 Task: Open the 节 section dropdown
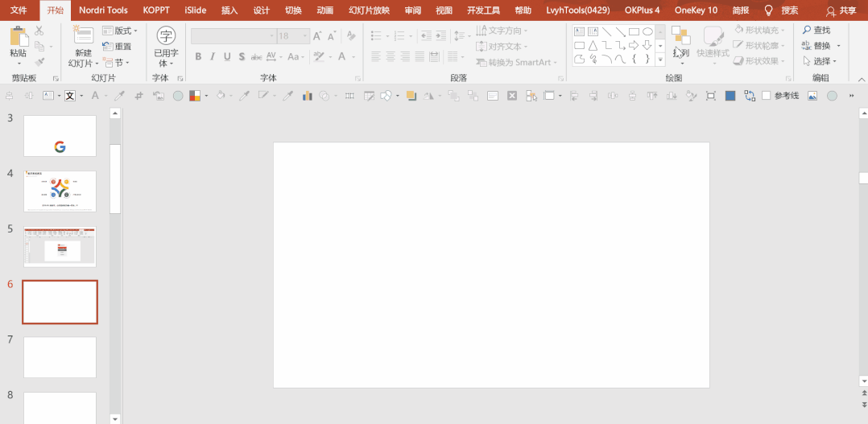click(116, 63)
